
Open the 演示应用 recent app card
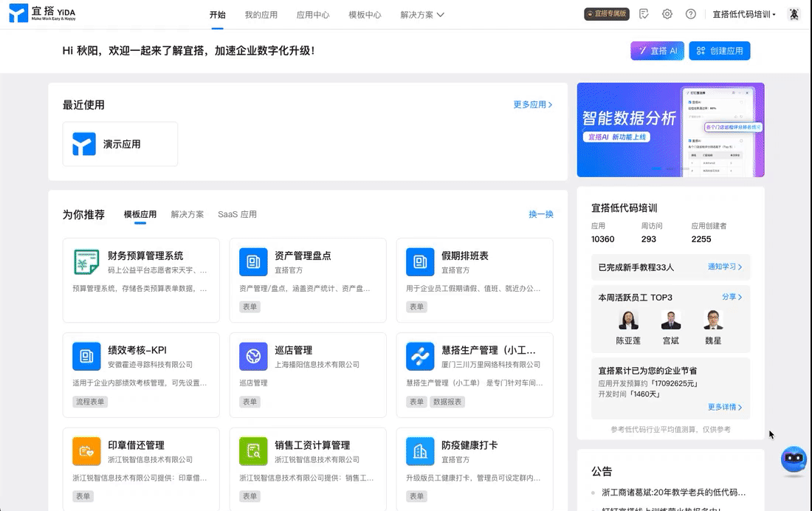point(120,144)
